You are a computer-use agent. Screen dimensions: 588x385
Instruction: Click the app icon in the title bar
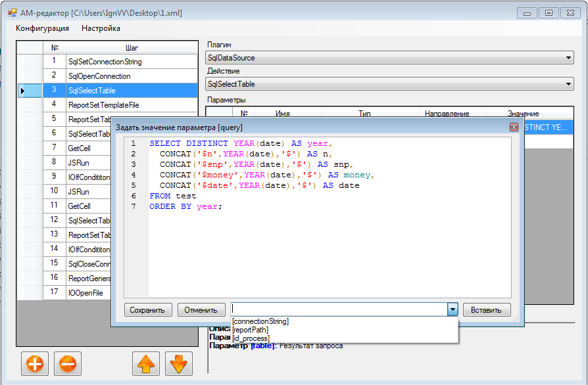pyautogui.click(x=12, y=13)
